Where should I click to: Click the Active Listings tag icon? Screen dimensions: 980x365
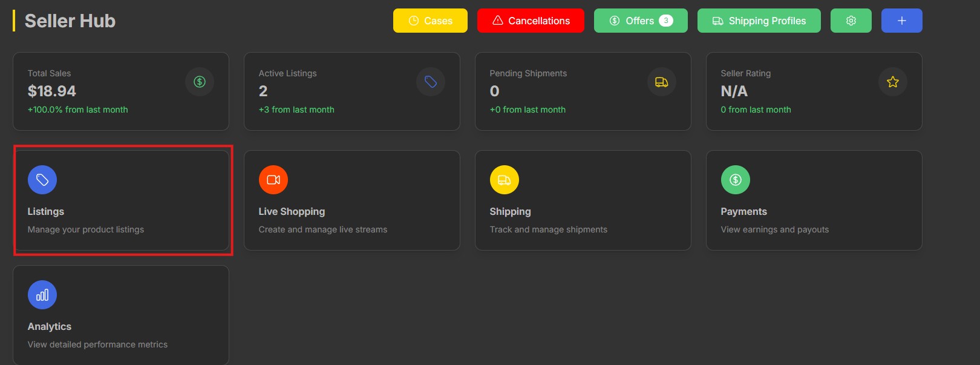431,82
